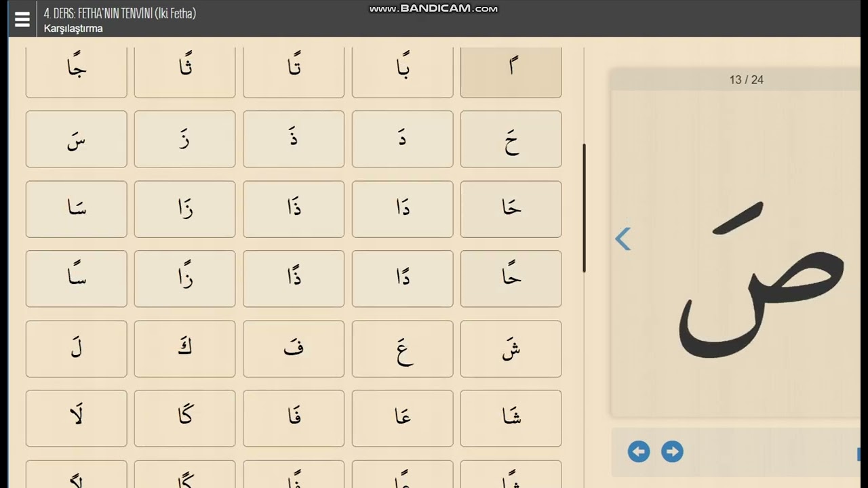
Task: Select the Sin-alif card (سَا)
Action: (x=76, y=209)
